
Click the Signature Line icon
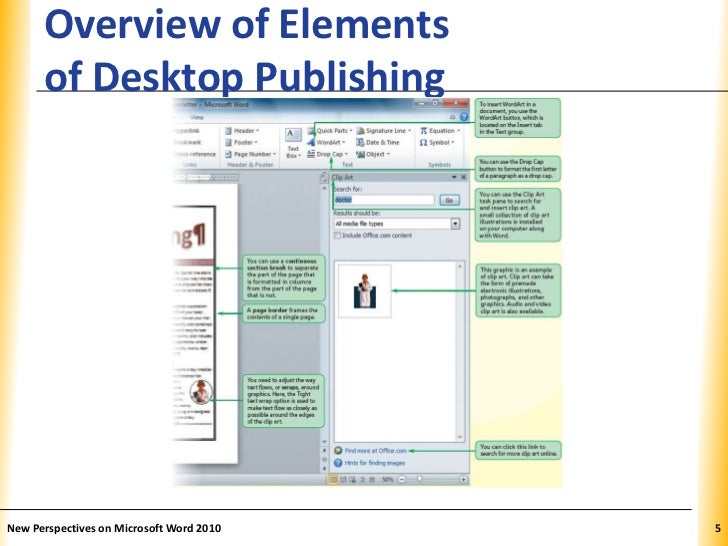pyautogui.click(x=360, y=131)
